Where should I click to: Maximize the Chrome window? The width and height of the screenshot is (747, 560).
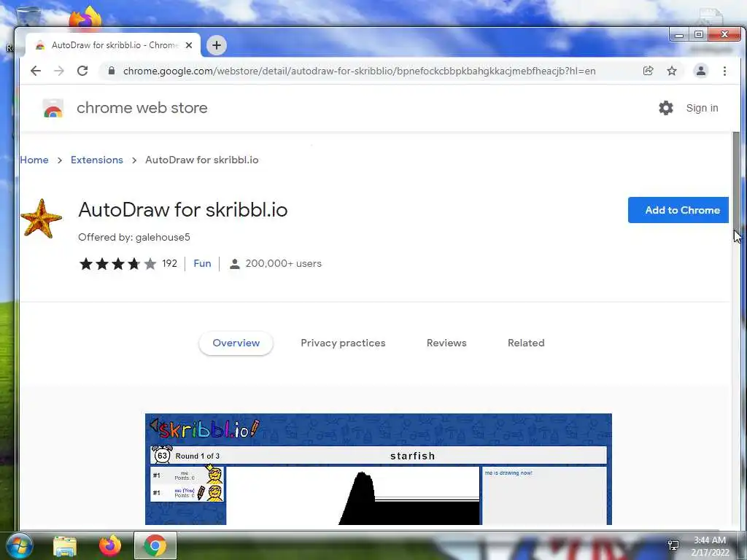click(699, 35)
